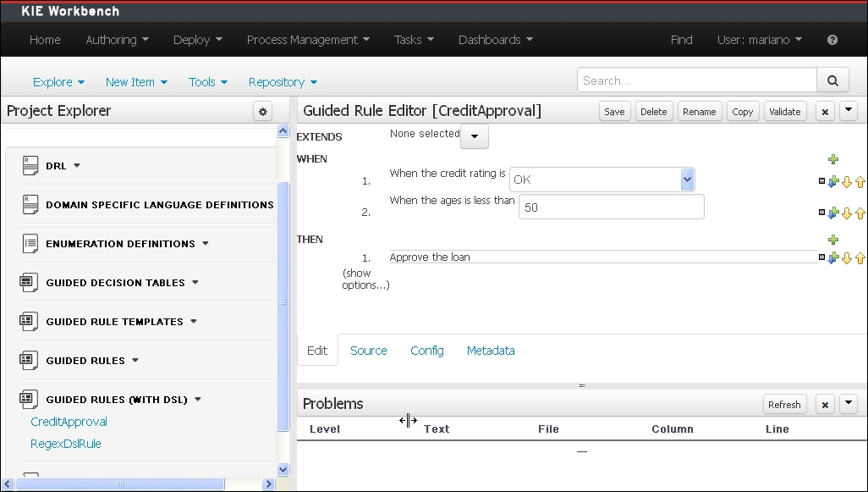Expand the Guided Rules section

click(135, 361)
